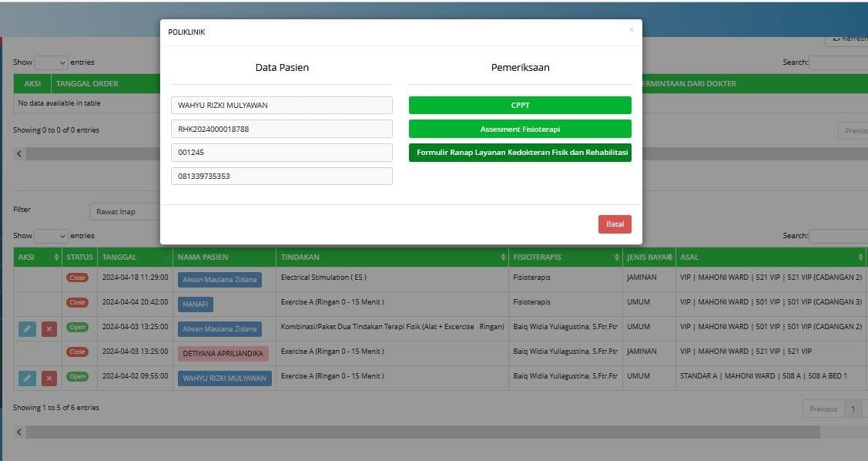Click the red delete icon for Alwan's Open order

pos(49,329)
